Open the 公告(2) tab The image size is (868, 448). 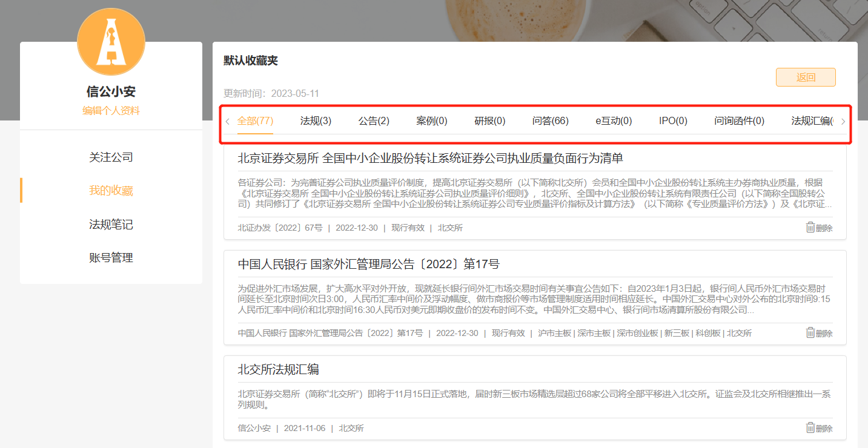[374, 120]
